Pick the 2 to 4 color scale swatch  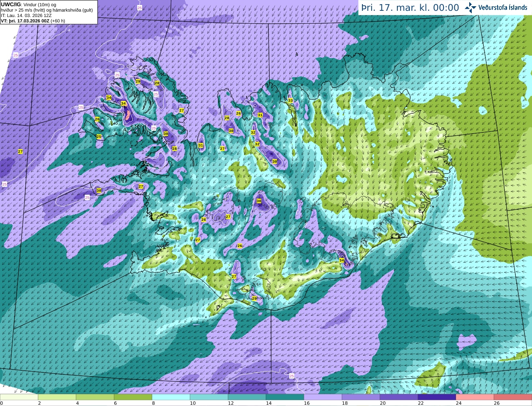(x=57, y=397)
